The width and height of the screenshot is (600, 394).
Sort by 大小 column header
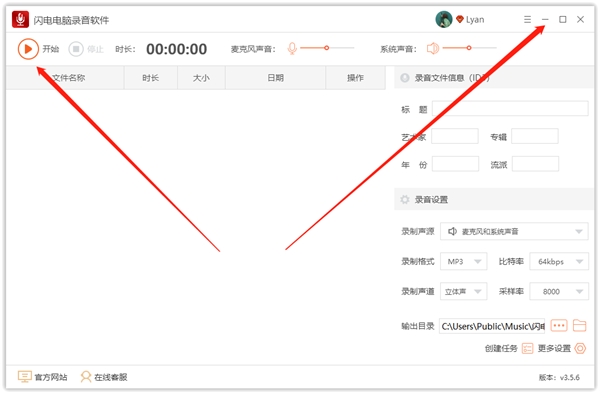tap(201, 78)
